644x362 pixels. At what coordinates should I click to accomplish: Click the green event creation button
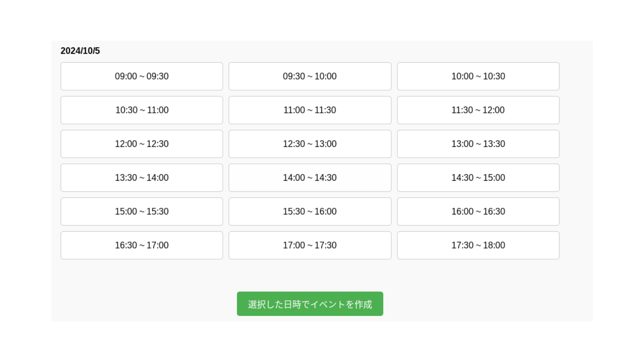310,304
